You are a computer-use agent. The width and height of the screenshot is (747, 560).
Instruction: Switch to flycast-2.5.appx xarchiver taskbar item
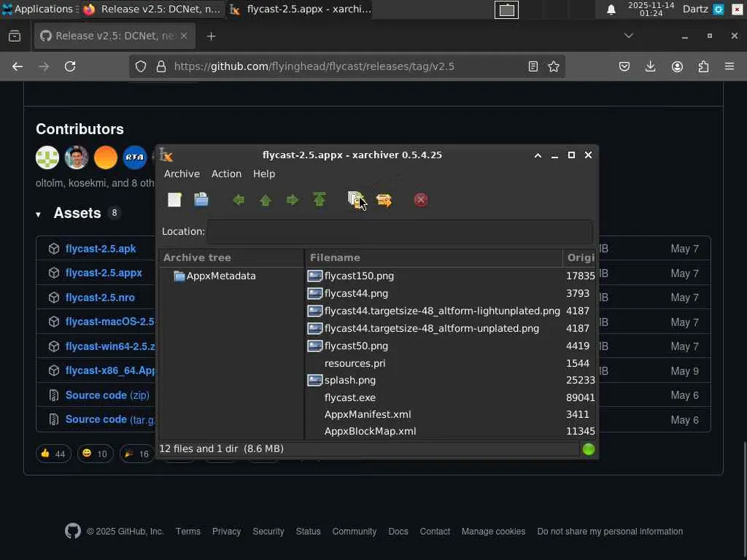tap(300, 9)
